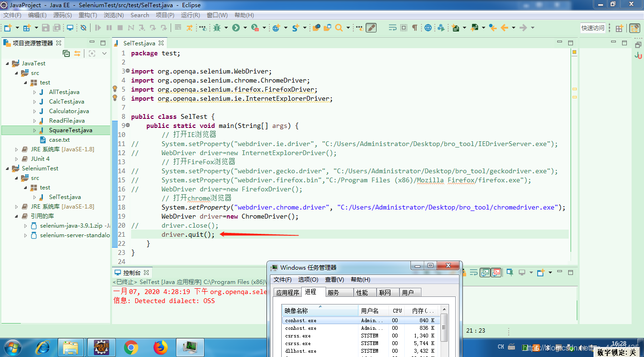The height and width of the screenshot is (357, 644).
Task: Select the 控制台 console tab
Action: pos(132,273)
